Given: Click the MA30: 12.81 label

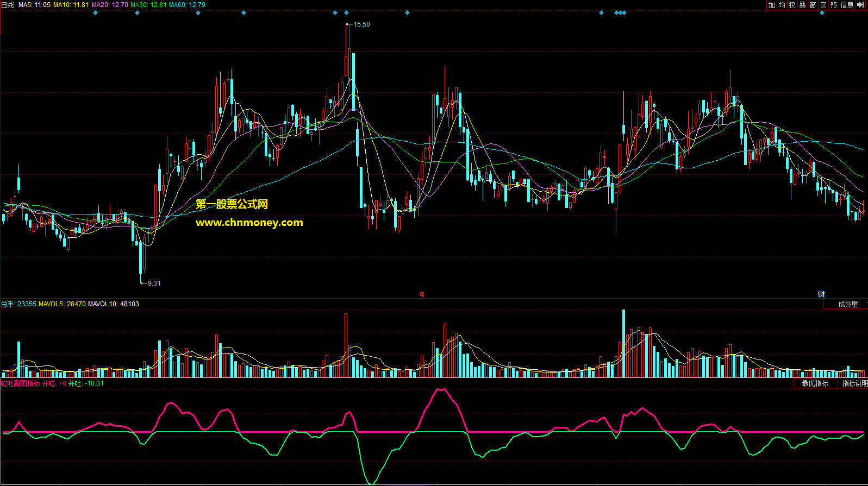Looking at the screenshot, I should [148, 5].
